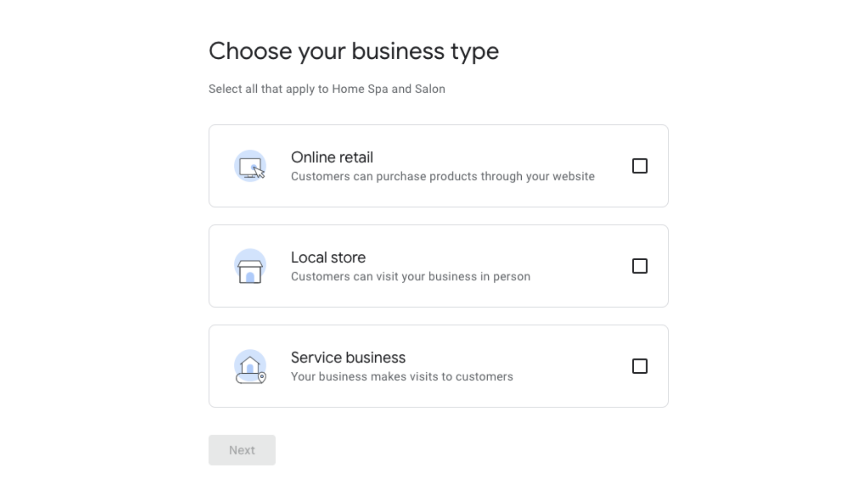Click "Your business makes visits to customers" text
This screenshot has height=488, width=868.
pos(402,377)
